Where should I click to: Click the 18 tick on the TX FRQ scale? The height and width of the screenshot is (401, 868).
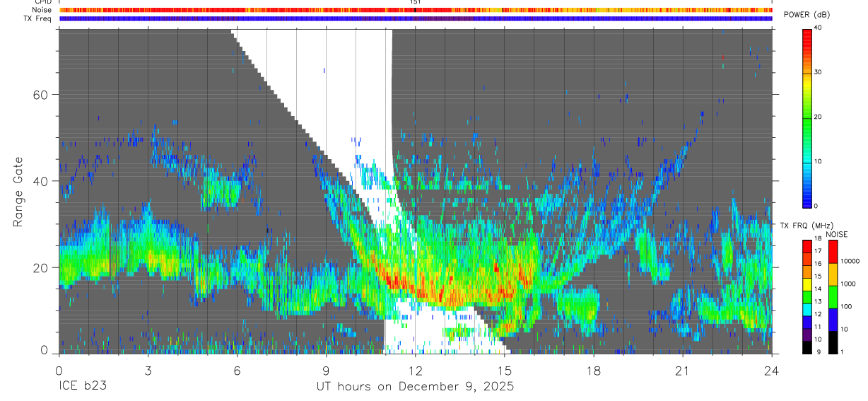pyautogui.click(x=818, y=238)
